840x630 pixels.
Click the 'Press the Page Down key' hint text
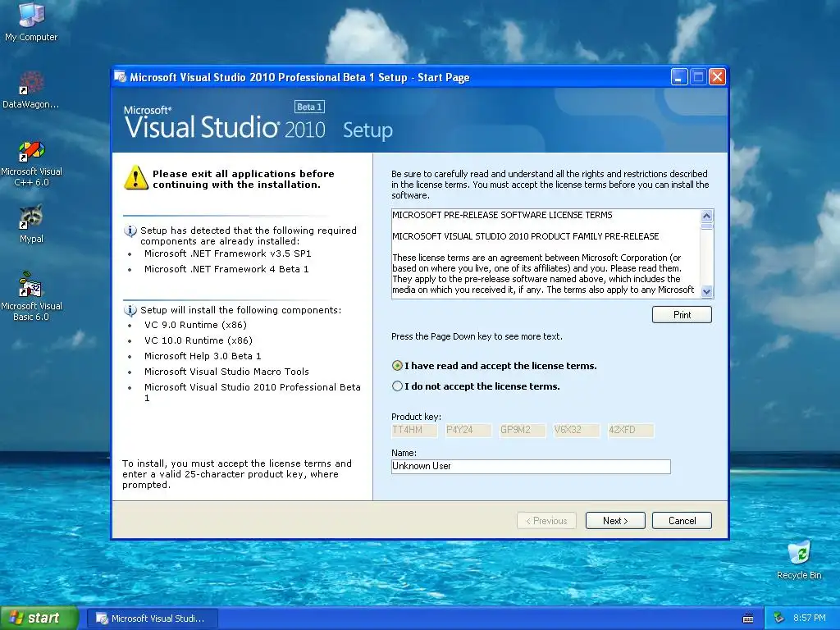[x=477, y=337]
